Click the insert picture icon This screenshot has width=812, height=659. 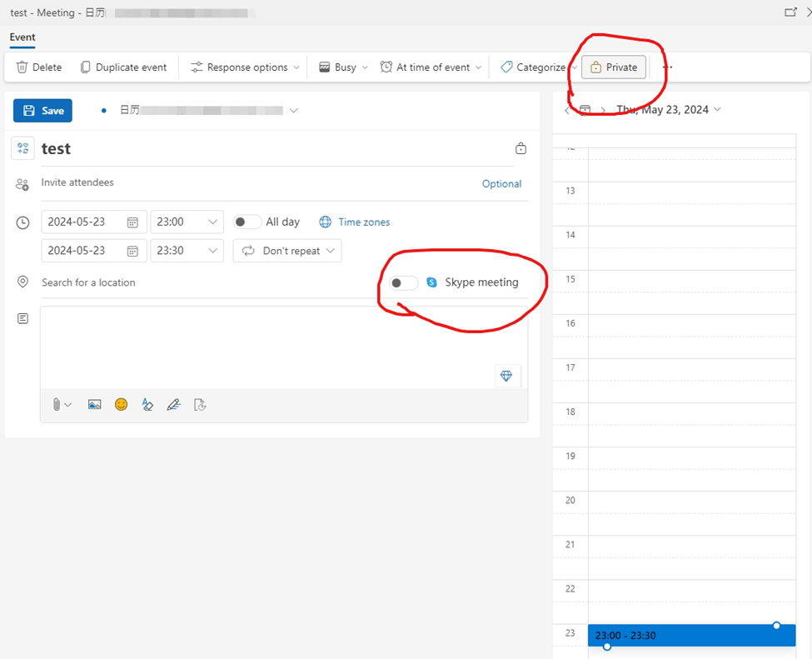pyautogui.click(x=94, y=405)
